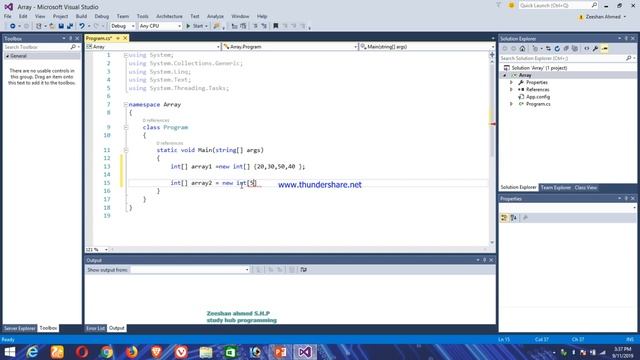Image resolution: width=640 pixels, height=360 pixels.
Task: Open the Array project scope dropdown
Action: tap(153, 47)
